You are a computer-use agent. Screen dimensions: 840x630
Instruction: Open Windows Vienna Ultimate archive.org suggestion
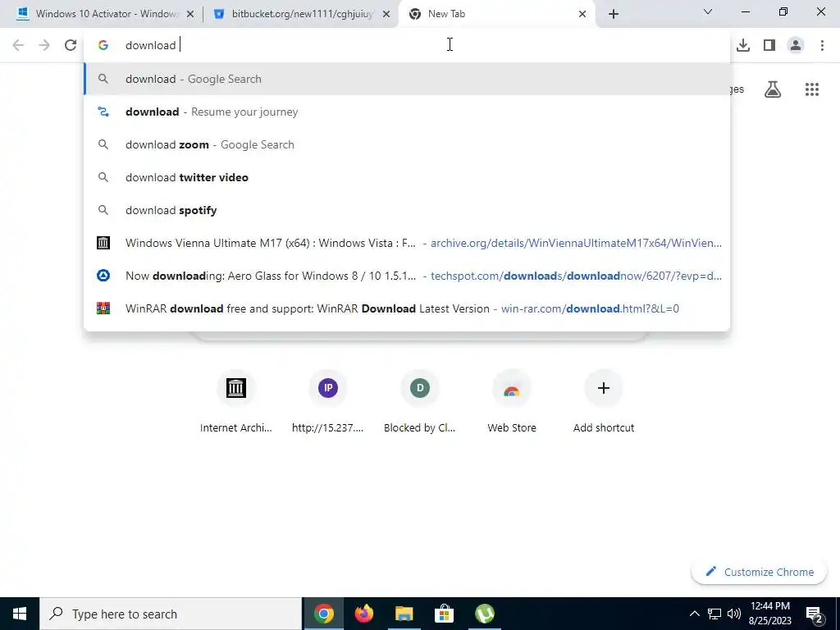pos(407,243)
